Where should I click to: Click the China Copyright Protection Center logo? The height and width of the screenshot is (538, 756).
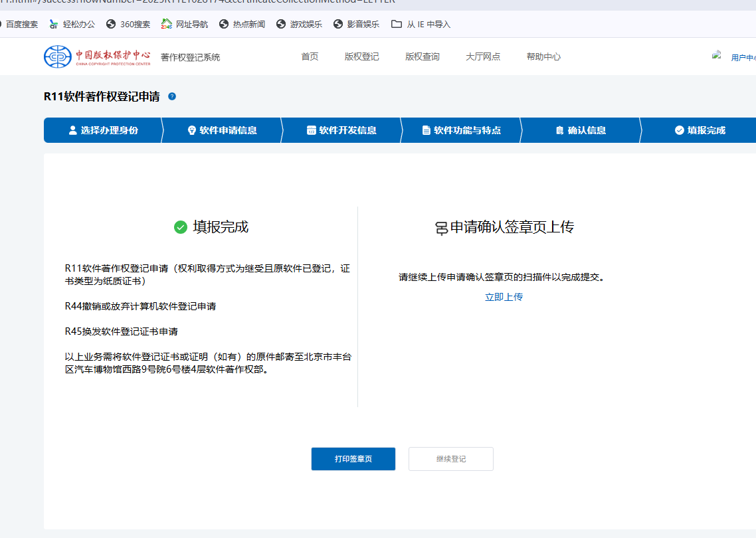click(97, 56)
